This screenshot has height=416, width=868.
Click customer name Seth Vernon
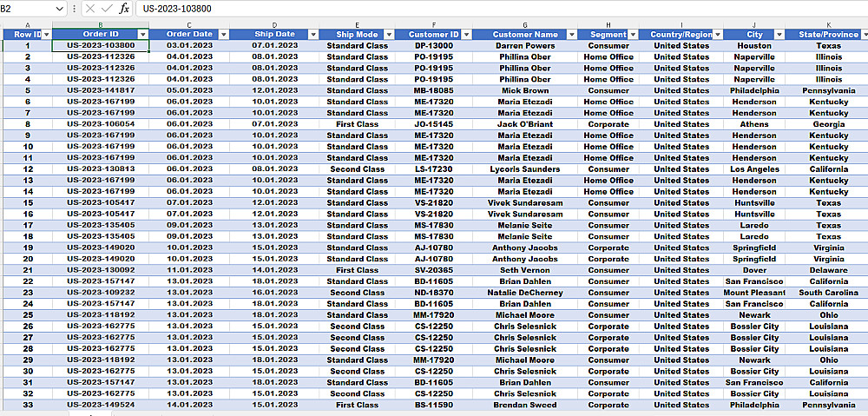click(525, 270)
